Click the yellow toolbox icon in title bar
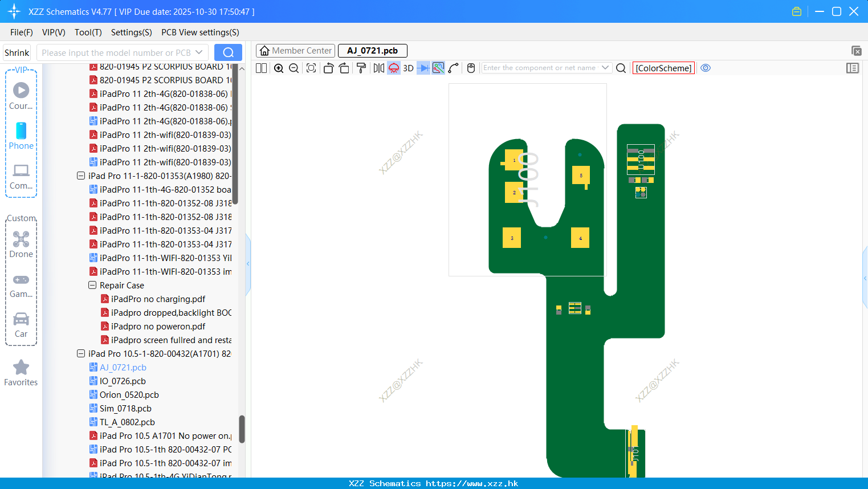This screenshot has height=489, width=868. point(797,11)
